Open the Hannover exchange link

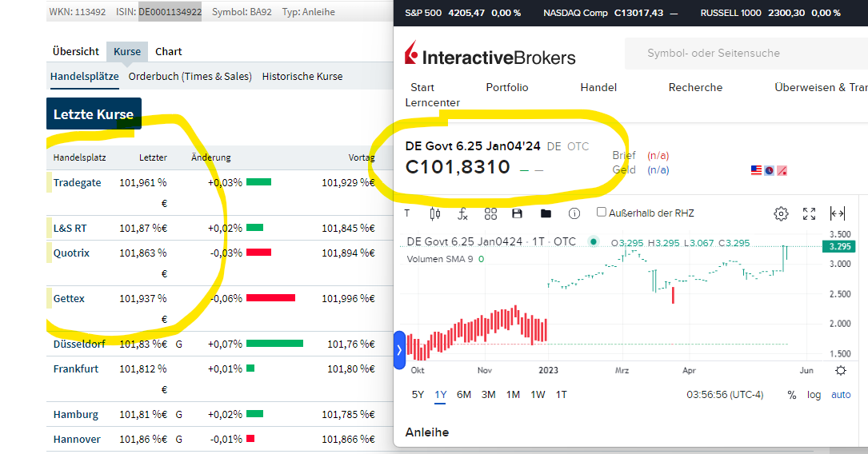point(77,439)
